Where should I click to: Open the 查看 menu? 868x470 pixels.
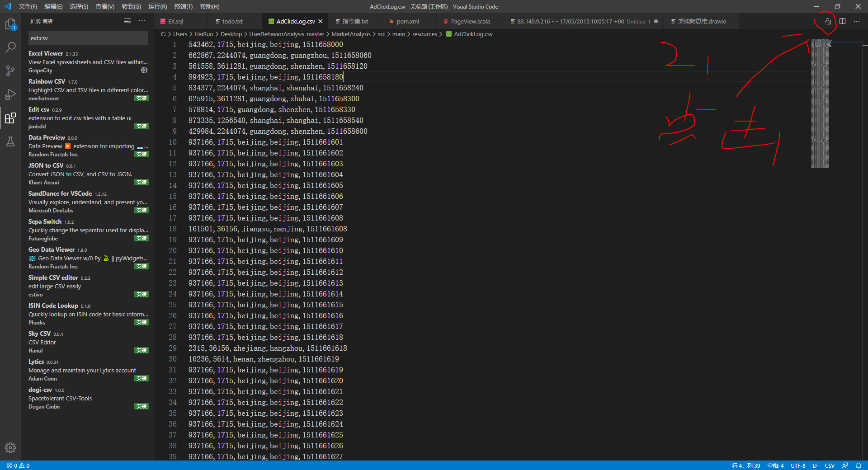coord(104,6)
